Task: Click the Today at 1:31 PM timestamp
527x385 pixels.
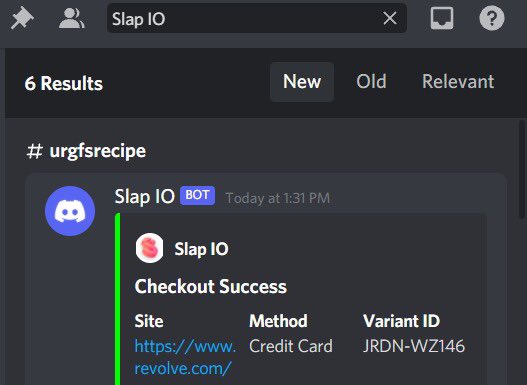Action: (x=278, y=198)
